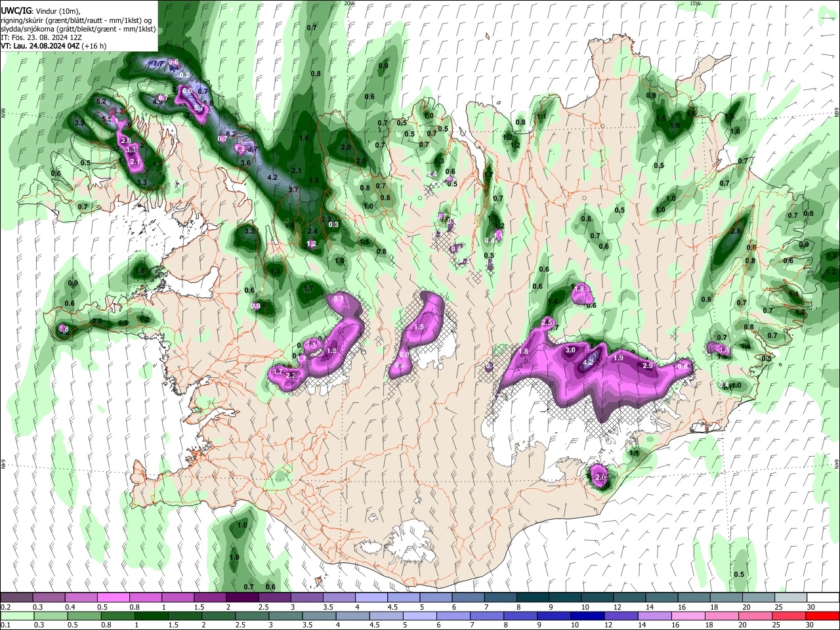Click the 0.2 label under upper legend
Viewport: 840px width, 630px height.
(x=5, y=607)
